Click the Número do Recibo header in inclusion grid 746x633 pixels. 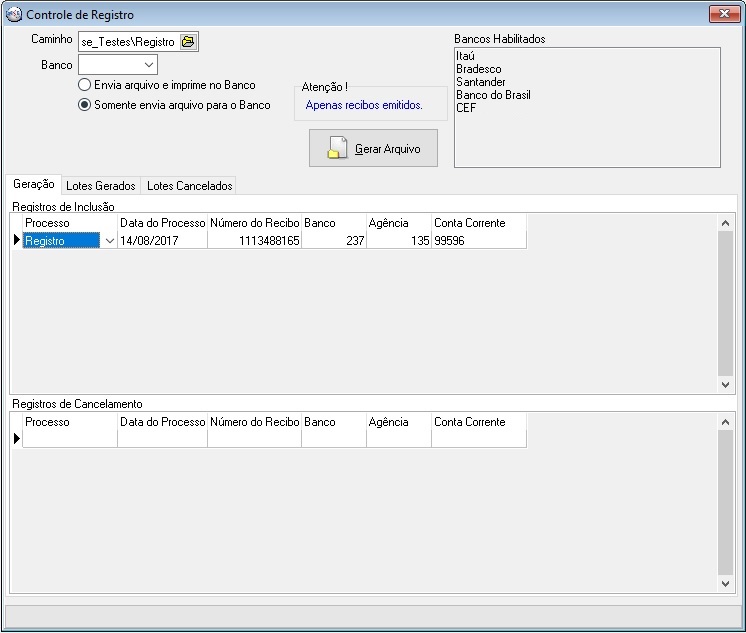click(x=254, y=223)
